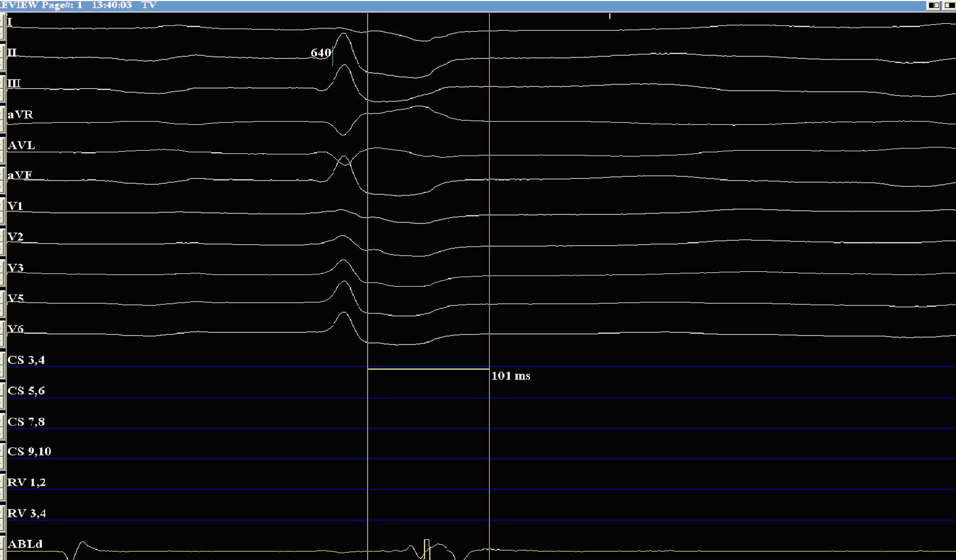Click the V6 lead label
Image resolution: width=956 pixels, height=560 pixels.
coord(16,329)
